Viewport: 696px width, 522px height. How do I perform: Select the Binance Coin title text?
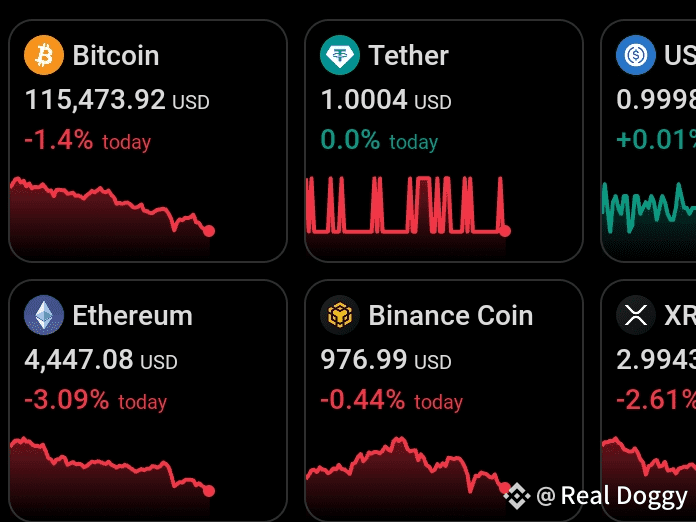tap(451, 316)
